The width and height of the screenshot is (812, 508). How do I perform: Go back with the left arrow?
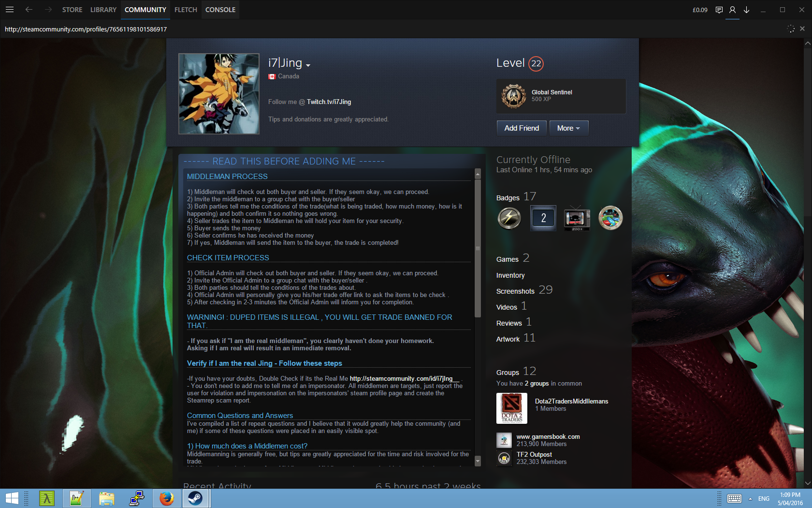click(x=29, y=10)
